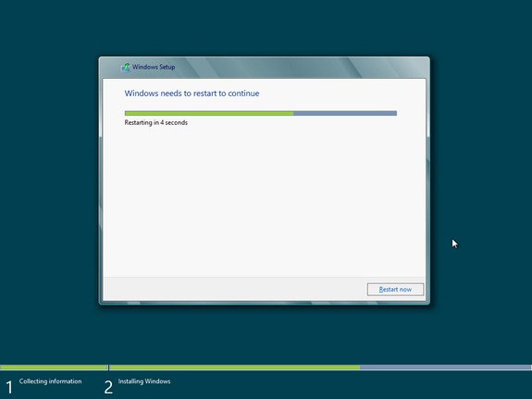This screenshot has height=399, width=532.
Task: Click the 'Windows needs to restart to continue' heading
Action: coord(192,94)
